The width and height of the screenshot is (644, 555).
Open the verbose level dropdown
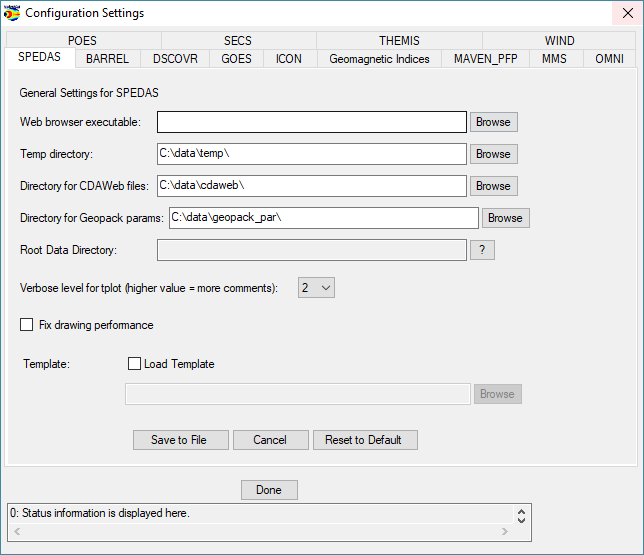click(316, 288)
